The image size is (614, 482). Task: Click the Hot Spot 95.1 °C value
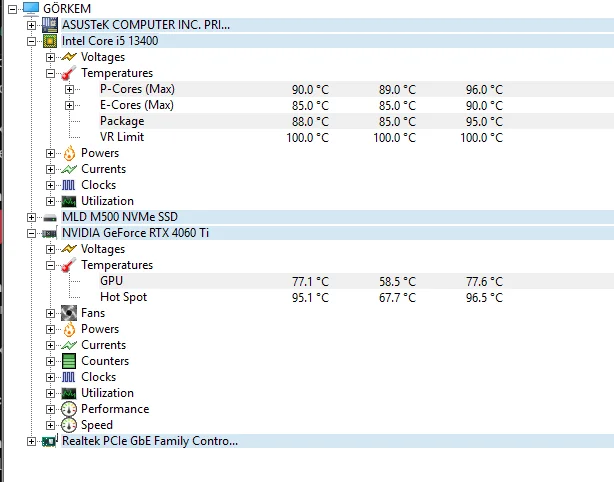point(310,298)
